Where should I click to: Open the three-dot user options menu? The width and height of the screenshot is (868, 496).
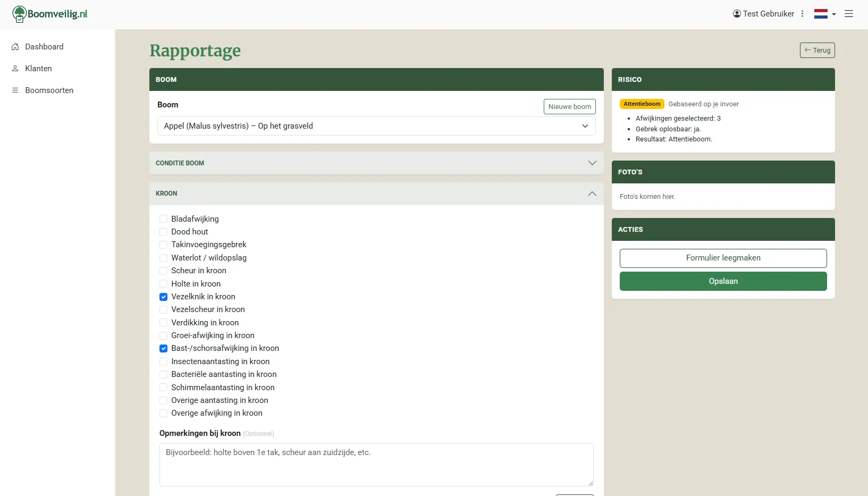click(802, 14)
